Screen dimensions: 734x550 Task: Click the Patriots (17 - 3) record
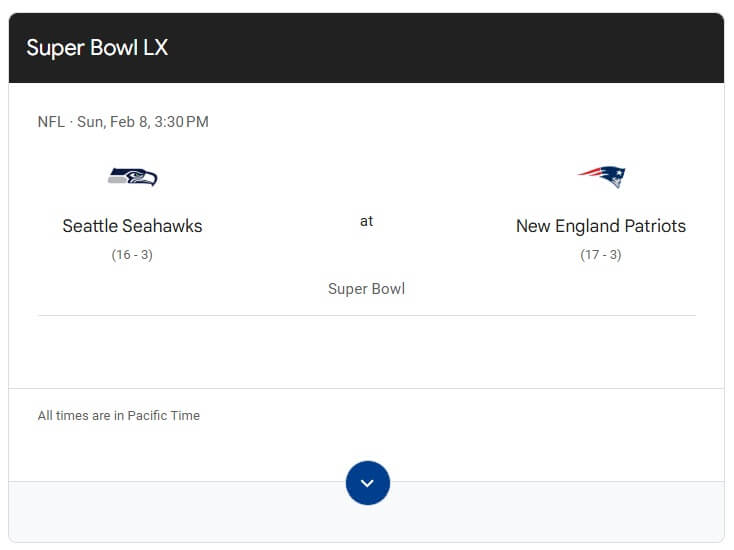(x=601, y=255)
